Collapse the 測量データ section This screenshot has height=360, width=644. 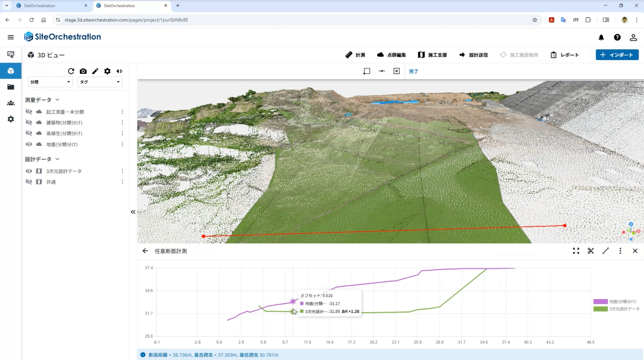point(57,100)
